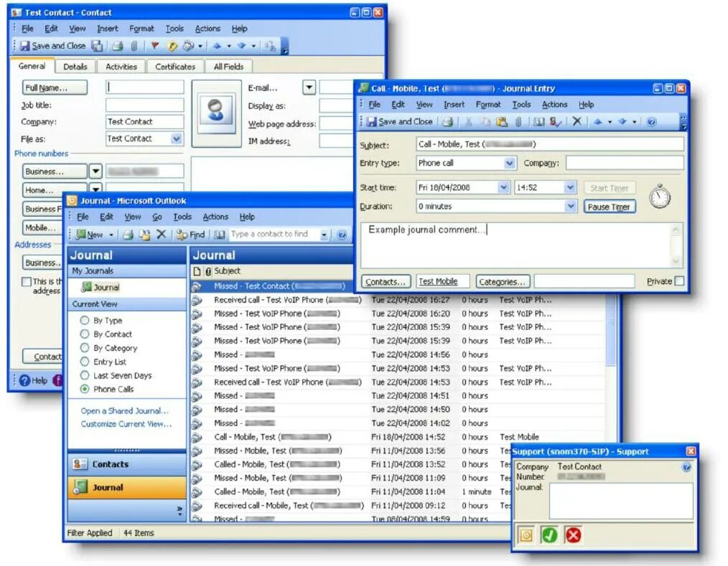Open the Go menu in Journal Outlook window
728x566 pixels.
click(157, 217)
